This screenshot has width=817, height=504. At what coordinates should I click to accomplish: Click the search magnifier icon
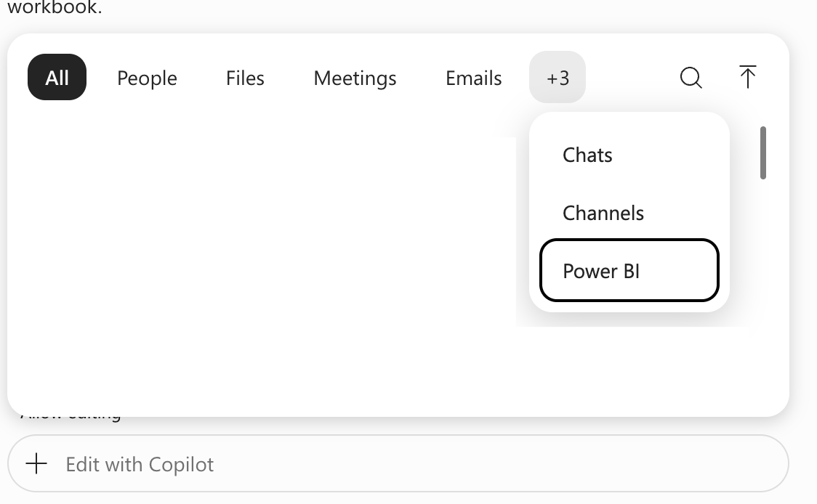691,78
